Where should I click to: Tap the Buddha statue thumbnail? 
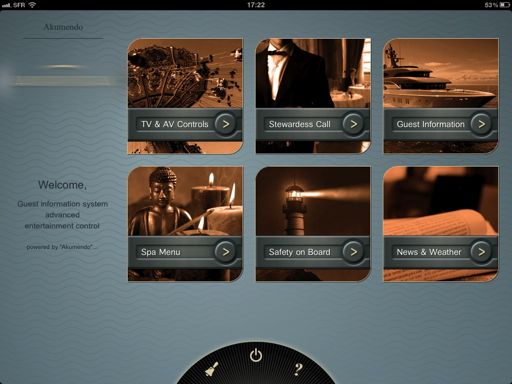185,202
